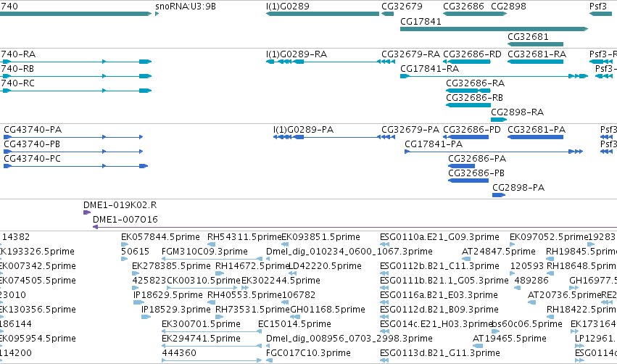
Task: Select the CG2898-PA protein
Action: (x=499, y=195)
